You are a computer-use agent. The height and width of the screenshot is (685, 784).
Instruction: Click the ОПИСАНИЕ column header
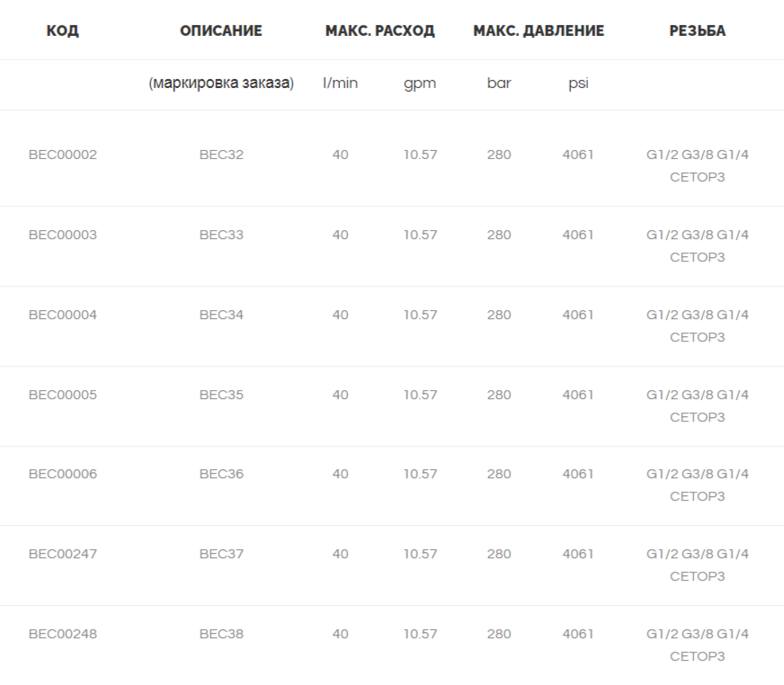tap(221, 31)
